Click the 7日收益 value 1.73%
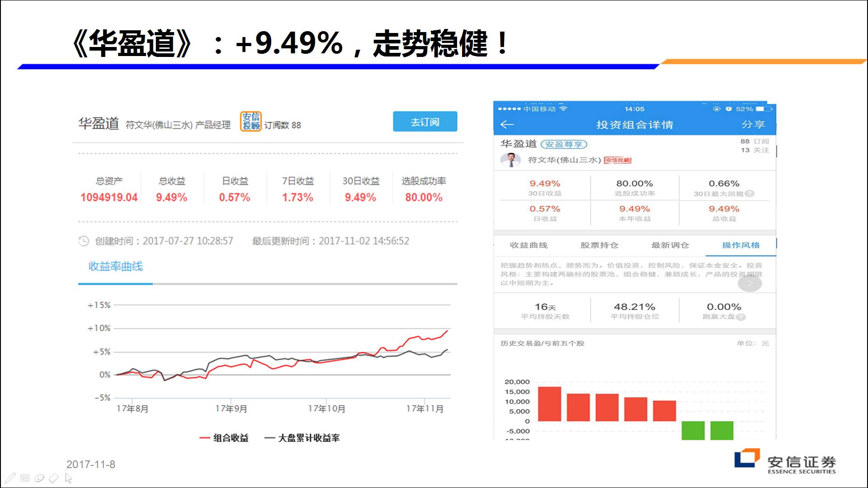 [297, 197]
